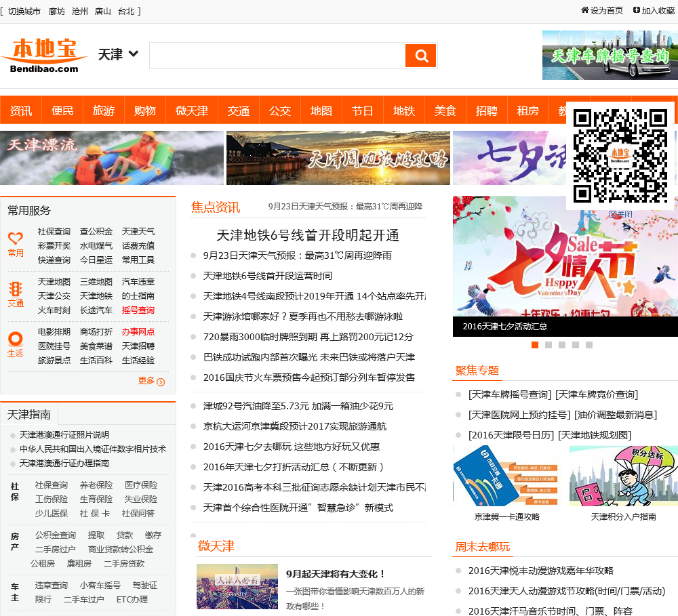Open the ETC办理 link

132,600
